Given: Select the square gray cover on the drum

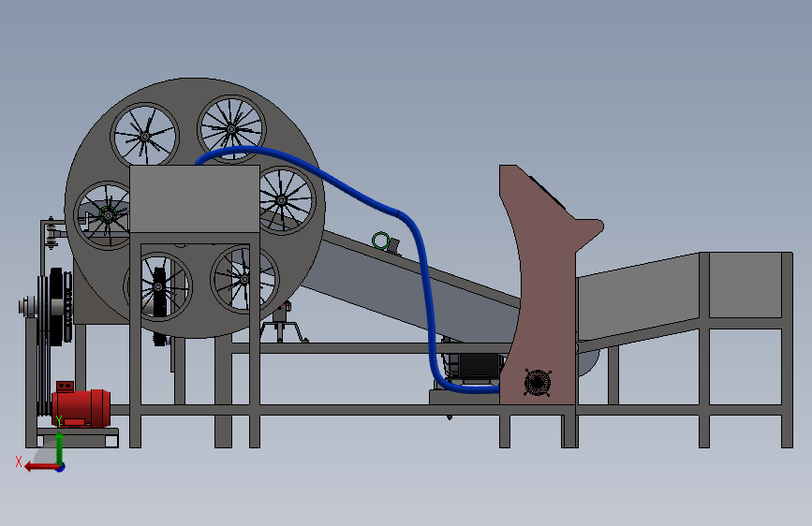Looking at the screenshot, I should click(195, 198).
